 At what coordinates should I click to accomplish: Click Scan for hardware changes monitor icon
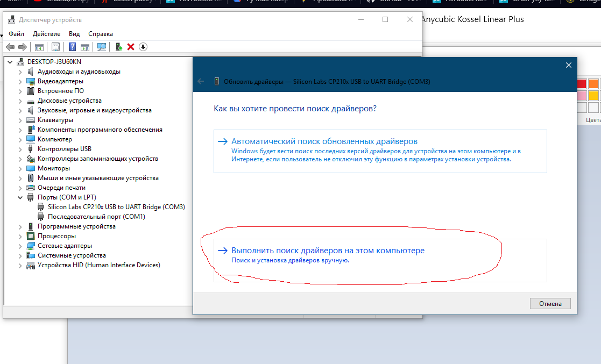(102, 47)
